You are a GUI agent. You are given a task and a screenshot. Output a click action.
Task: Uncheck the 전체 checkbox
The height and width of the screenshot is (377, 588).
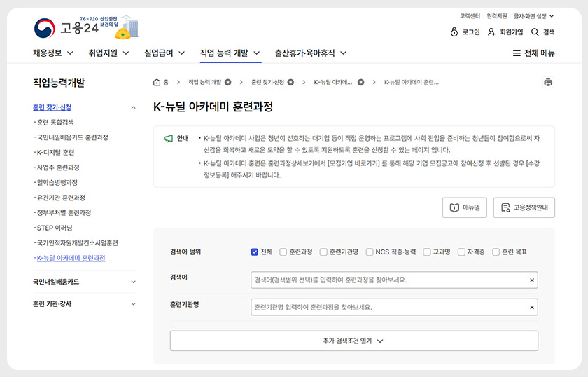coord(255,252)
